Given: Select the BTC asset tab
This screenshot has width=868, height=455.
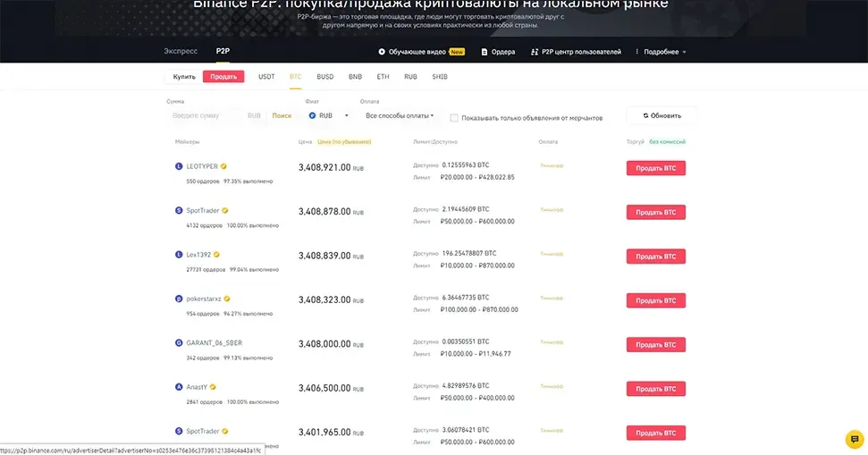Looking at the screenshot, I should 296,77.
